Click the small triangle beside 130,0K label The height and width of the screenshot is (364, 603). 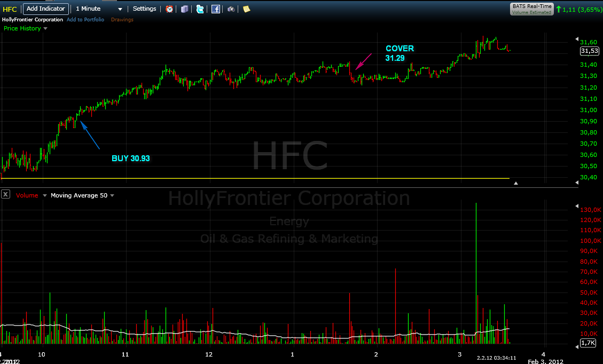point(576,206)
